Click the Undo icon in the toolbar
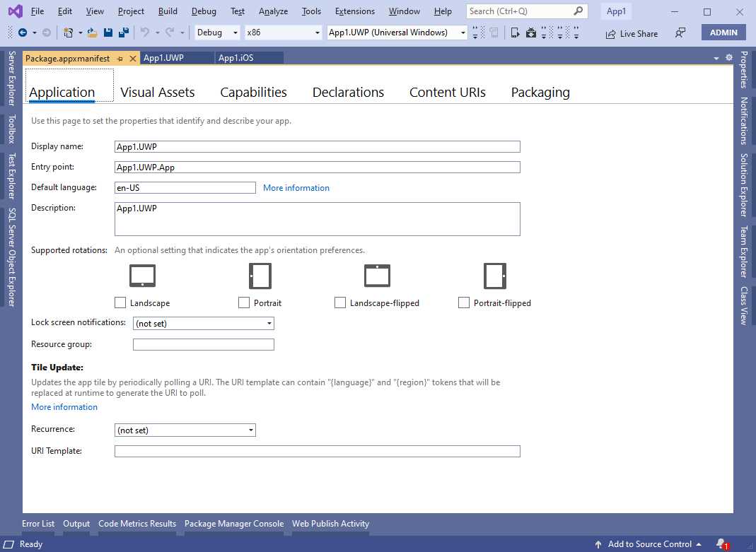 point(146,33)
